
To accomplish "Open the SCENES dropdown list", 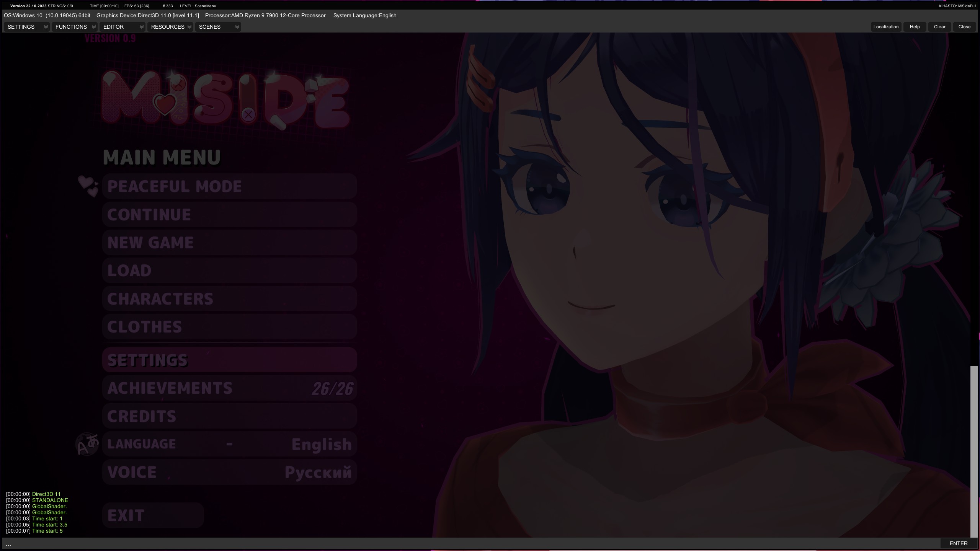I will [x=218, y=27].
